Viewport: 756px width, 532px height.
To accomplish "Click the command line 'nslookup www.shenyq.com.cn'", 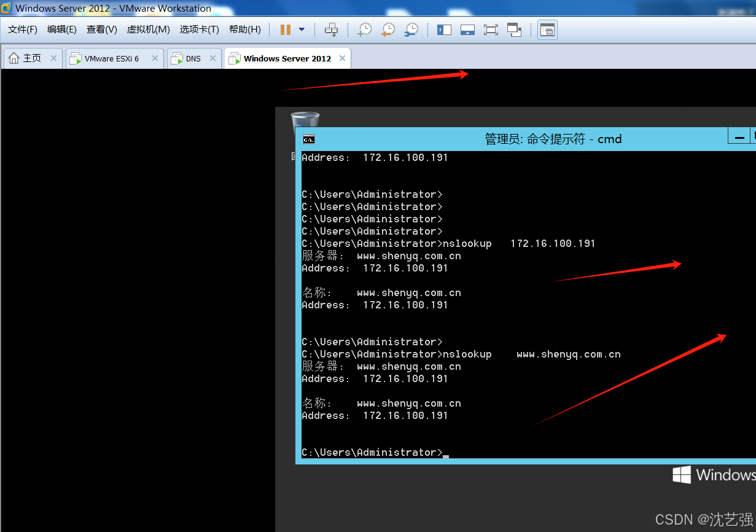I will pyautogui.click(x=461, y=354).
